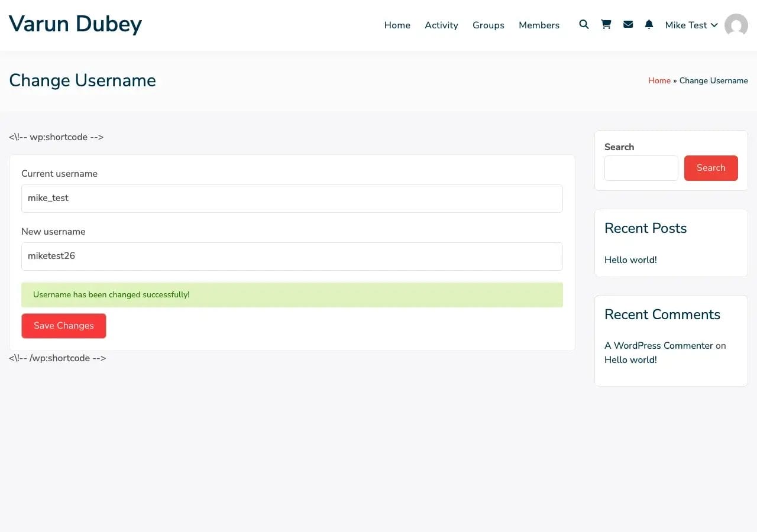The image size is (757, 532).
Task: Show notifications via the bell icon
Action: click(649, 24)
